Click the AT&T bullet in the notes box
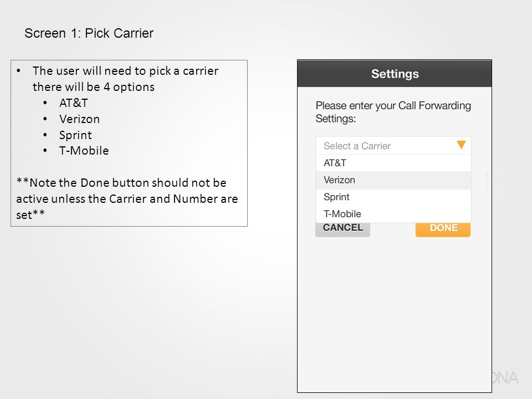 74,103
